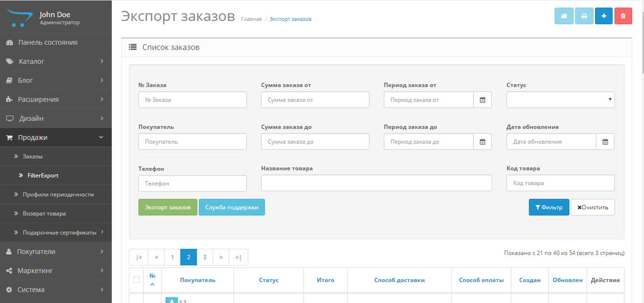Open calendar for Период заказа до
This screenshot has height=303, width=644.
tap(482, 142)
